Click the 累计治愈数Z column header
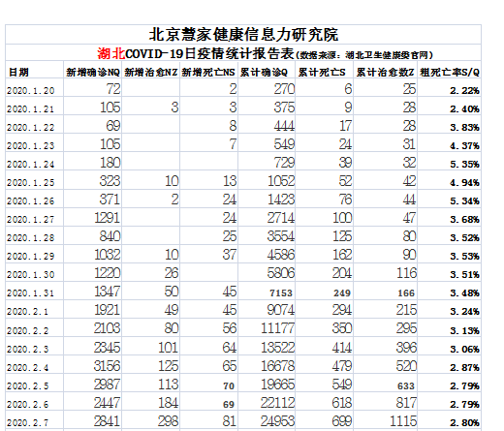Viewport: 504px width, 431px height. pyautogui.click(x=385, y=72)
